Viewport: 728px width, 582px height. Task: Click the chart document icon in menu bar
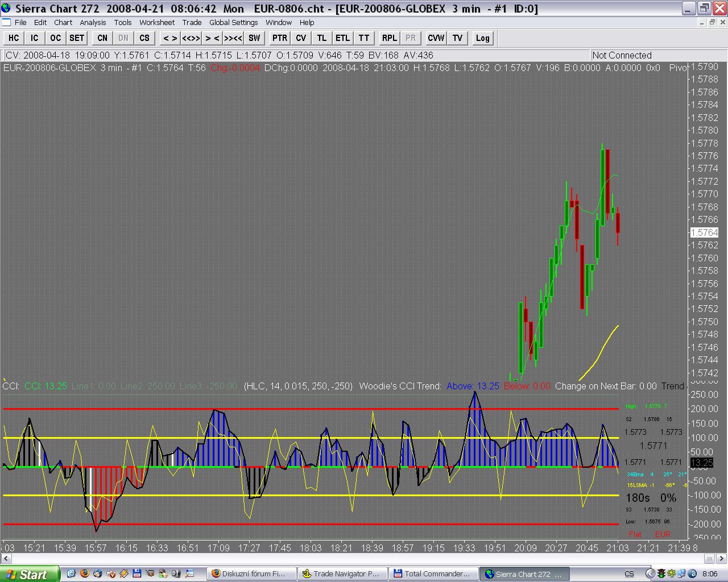pos(6,22)
